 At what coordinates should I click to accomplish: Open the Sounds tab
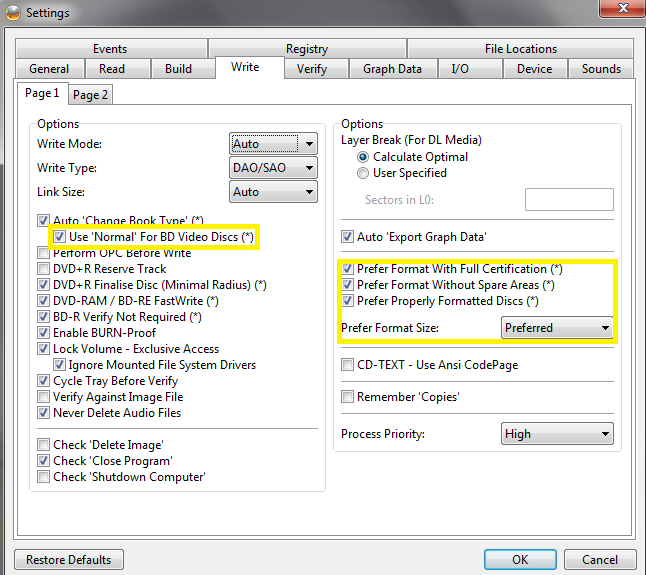tap(601, 68)
